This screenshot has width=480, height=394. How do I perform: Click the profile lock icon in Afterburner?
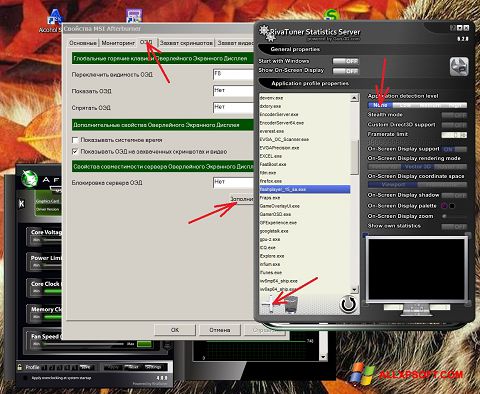click(x=19, y=367)
